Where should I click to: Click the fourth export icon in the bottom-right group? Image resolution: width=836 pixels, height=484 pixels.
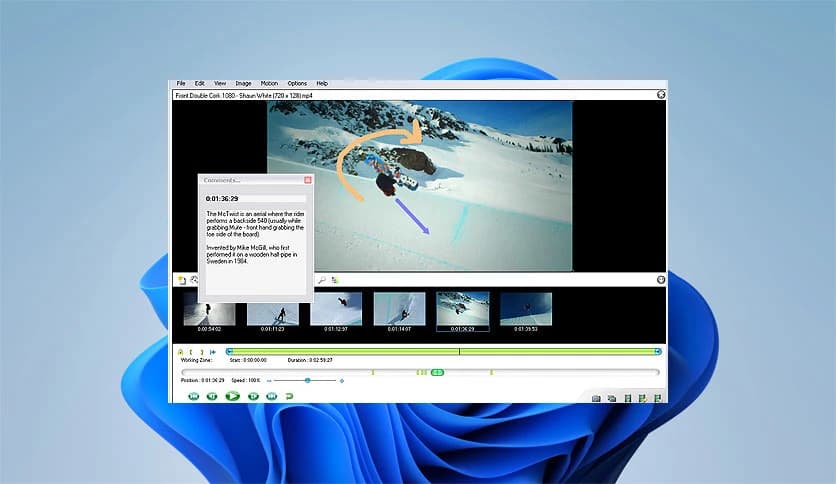(x=642, y=398)
